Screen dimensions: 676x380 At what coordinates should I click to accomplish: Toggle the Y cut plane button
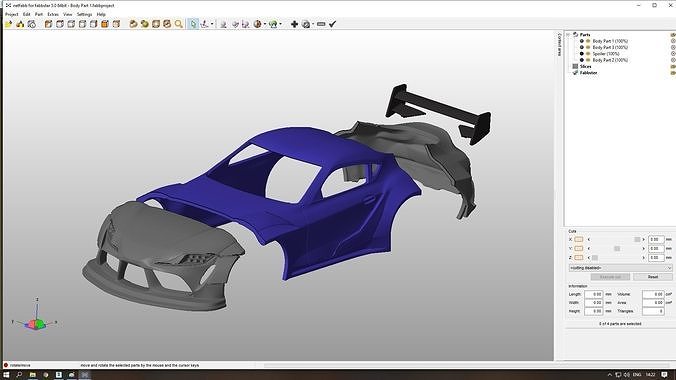click(x=579, y=248)
